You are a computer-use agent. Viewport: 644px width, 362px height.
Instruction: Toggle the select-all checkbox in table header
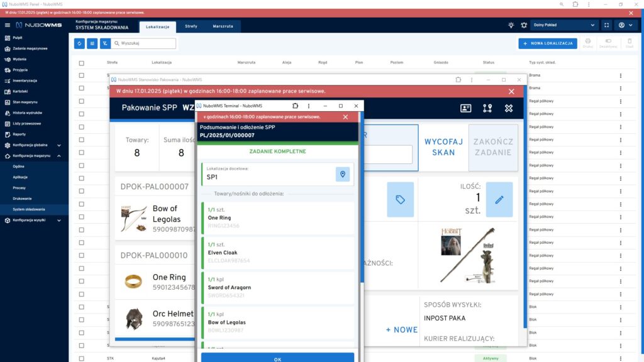(81, 63)
